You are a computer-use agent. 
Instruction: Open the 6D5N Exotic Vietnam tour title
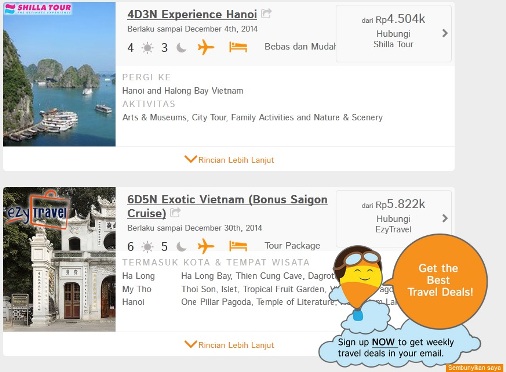[227, 206]
